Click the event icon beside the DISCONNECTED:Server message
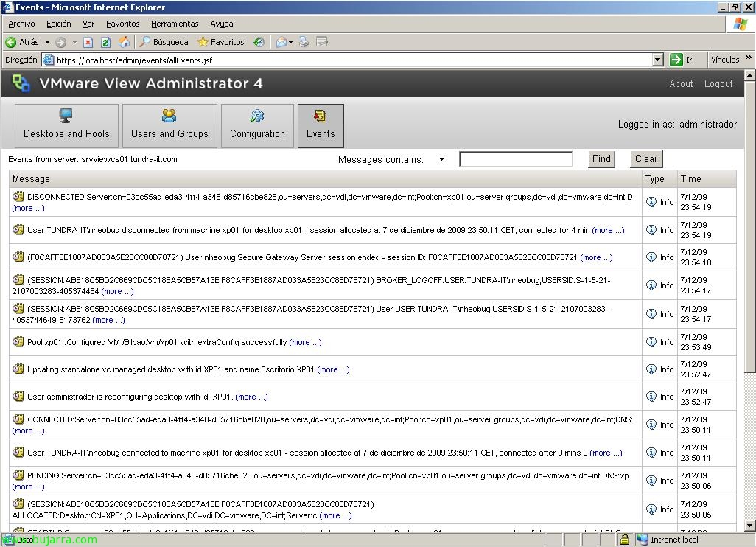The image size is (756, 547). 18,196
